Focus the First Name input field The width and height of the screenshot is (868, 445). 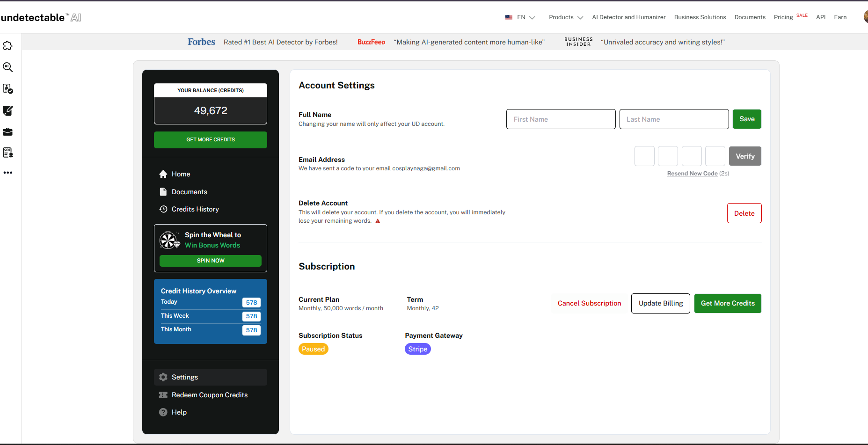coord(561,119)
